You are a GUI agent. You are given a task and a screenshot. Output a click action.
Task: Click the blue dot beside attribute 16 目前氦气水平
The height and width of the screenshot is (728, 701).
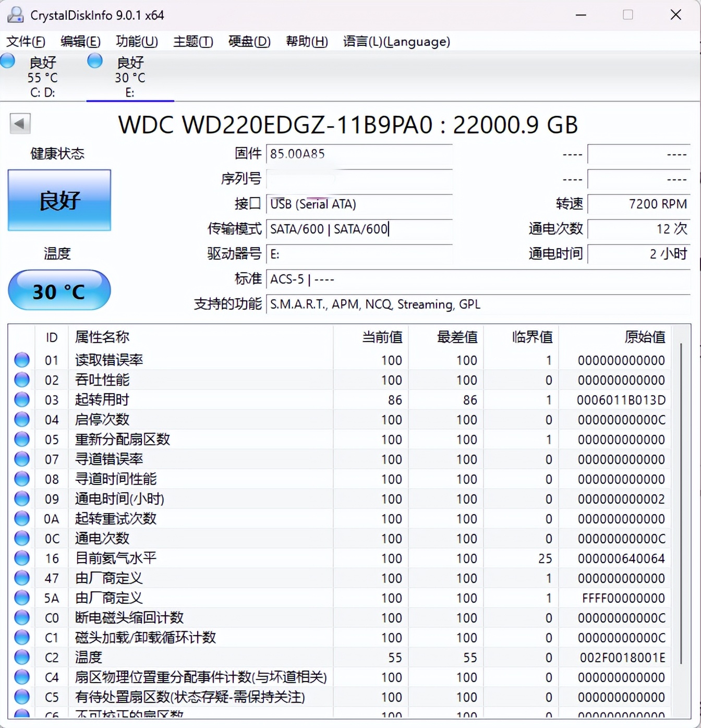point(21,558)
